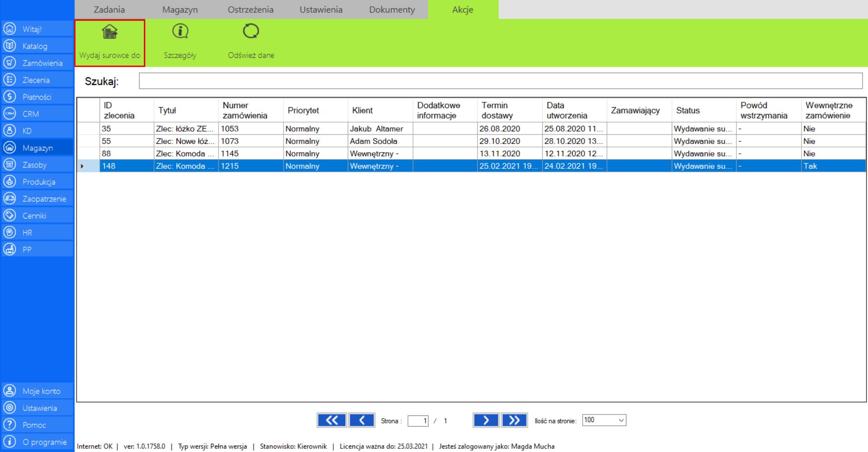Viewport: 868px width, 452px height.
Task: Open Zlecenia sidebar icon
Action: (9, 80)
